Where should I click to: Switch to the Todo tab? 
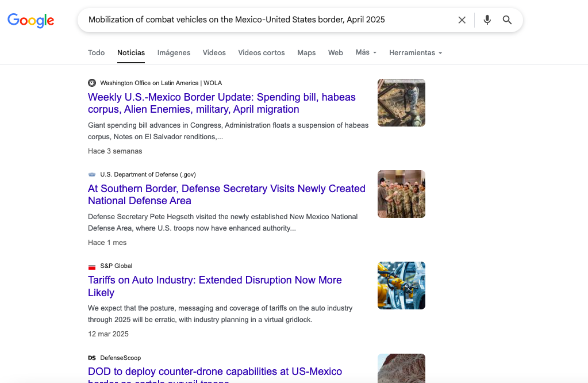pos(97,53)
